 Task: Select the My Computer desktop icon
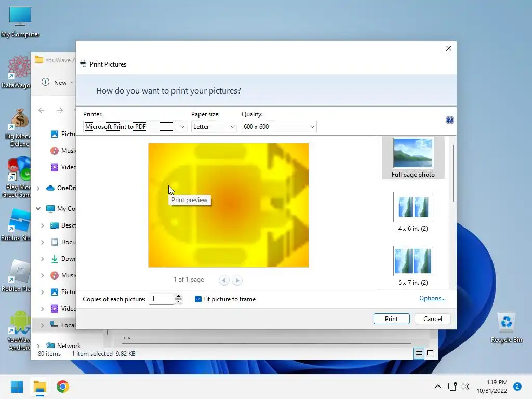coord(20,22)
